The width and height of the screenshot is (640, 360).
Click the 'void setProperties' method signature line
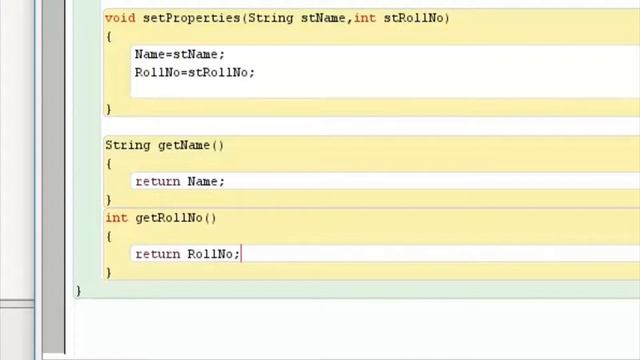tap(277, 18)
